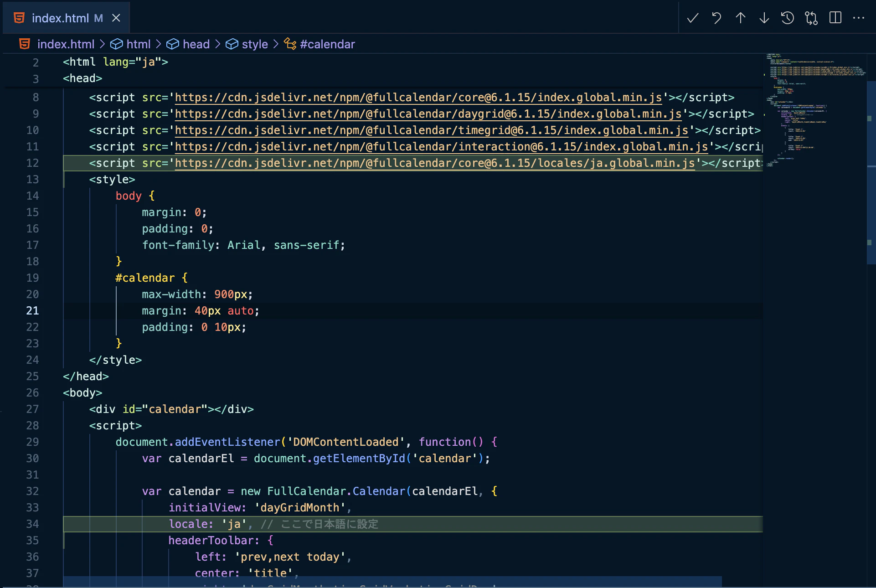This screenshot has width=876, height=588.
Task: Open the #calendar breadcrumb dropdown
Action: click(x=327, y=44)
